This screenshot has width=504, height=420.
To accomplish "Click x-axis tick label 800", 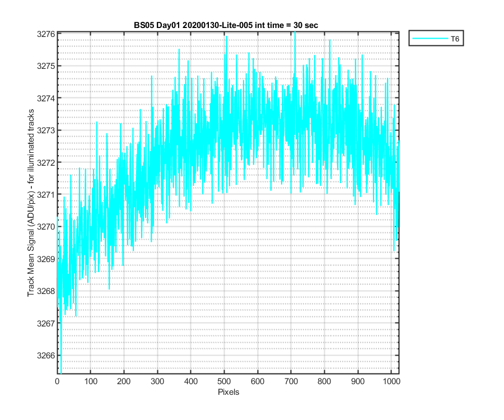I will pos(324,381).
